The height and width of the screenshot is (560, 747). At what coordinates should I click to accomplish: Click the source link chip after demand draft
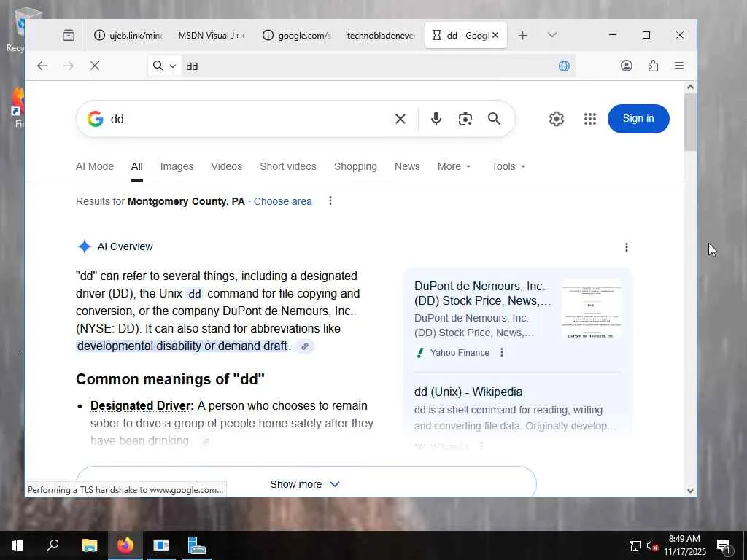[305, 346]
